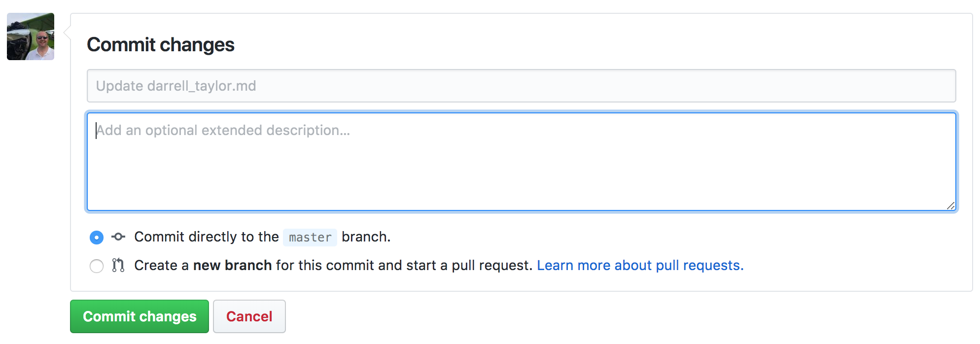Focus the Update darrell_taylor.md commit summary field
Viewport: 980px width, 344px height.
tap(522, 86)
